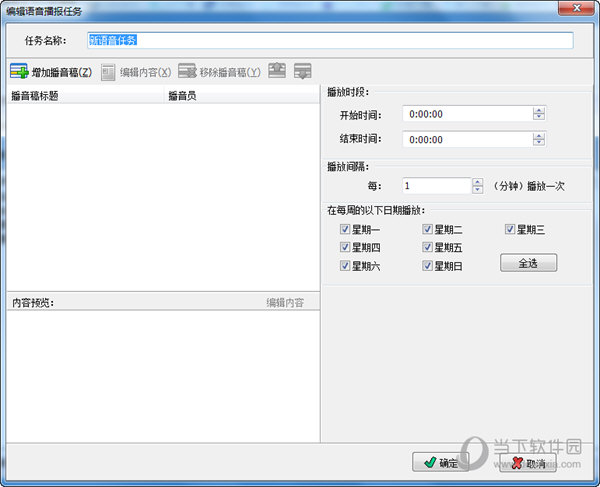Click the 任务名称 text field
Image resolution: width=600 pixels, height=487 pixels.
coord(330,41)
